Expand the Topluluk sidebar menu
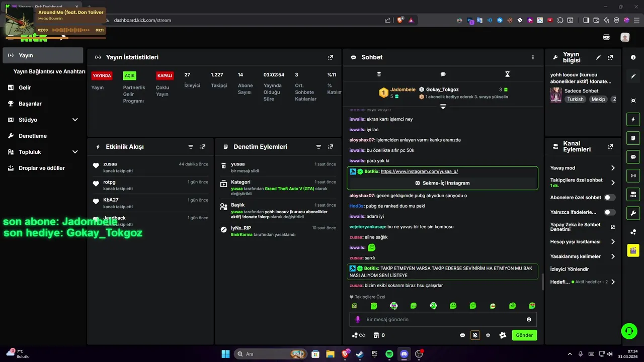This screenshot has width=644, height=362. 75,152
